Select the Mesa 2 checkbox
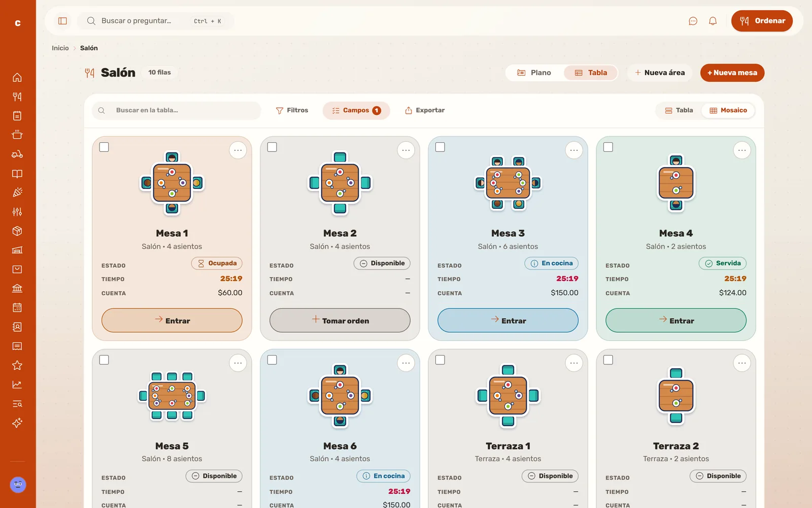812x508 pixels. 272,147
